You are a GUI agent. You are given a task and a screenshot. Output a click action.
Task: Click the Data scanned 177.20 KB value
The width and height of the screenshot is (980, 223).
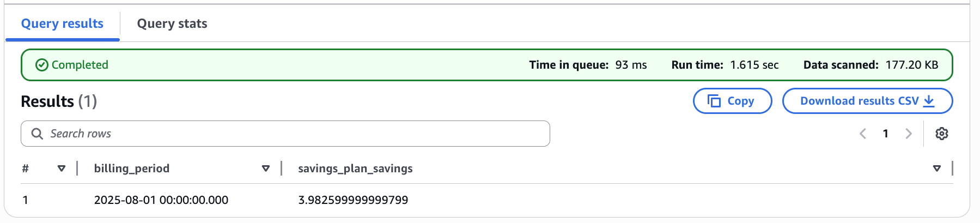pyautogui.click(x=912, y=65)
